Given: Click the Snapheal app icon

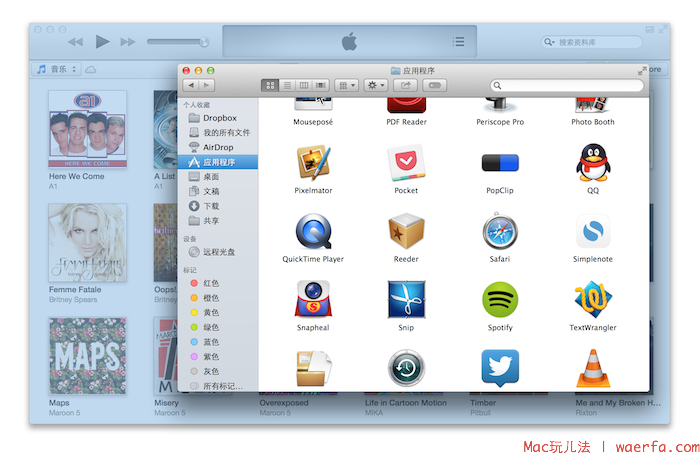Looking at the screenshot, I should (313, 299).
